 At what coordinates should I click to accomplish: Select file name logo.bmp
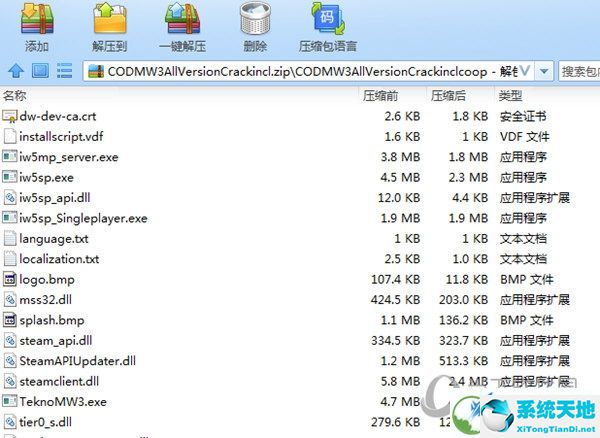[x=47, y=280]
